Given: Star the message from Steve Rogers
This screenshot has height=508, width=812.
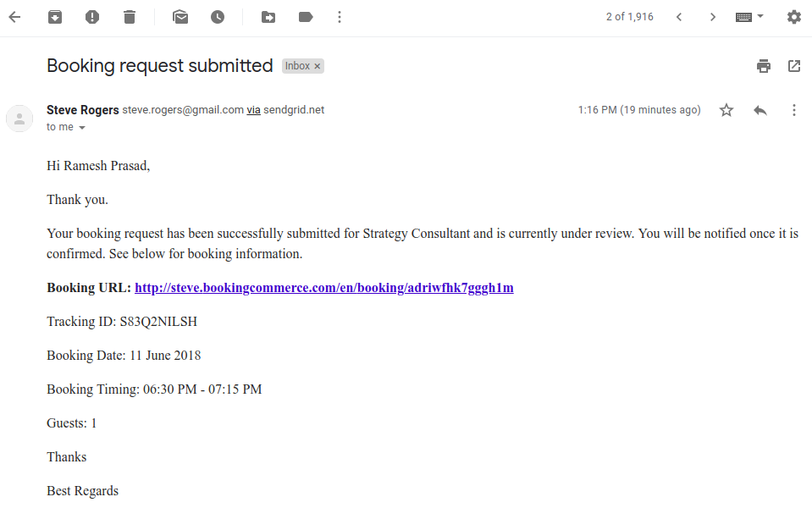Looking at the screenshot, I should pyautogui.click(x=726, y=110).
